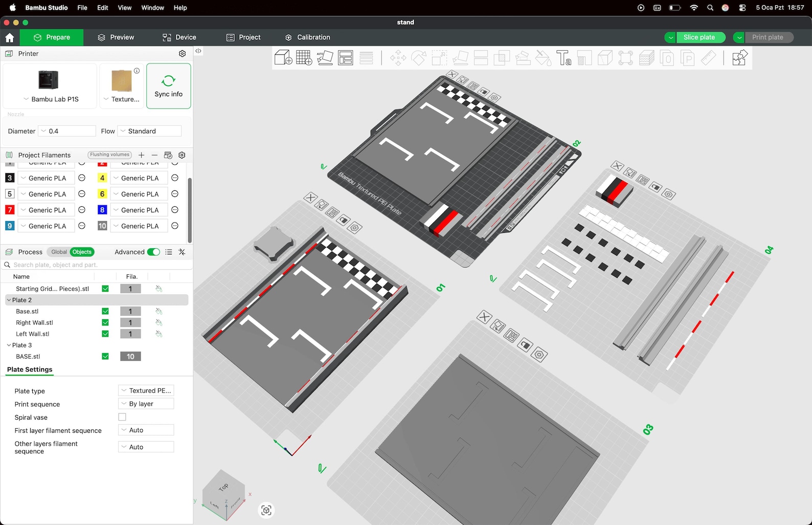Click the Auto orient toolbar icon

click(x=325, y=58)
